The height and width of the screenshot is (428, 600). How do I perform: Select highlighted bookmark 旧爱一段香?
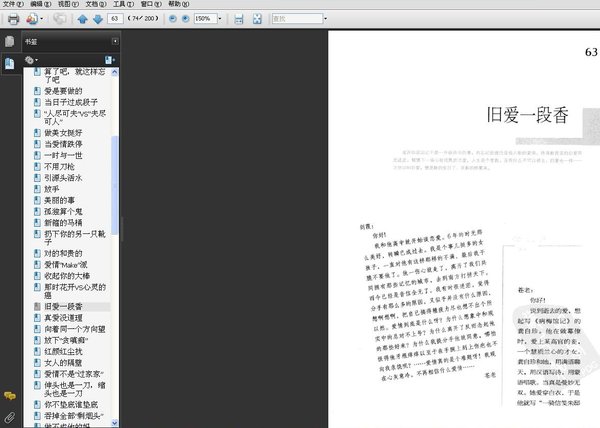tap(63, 306)
